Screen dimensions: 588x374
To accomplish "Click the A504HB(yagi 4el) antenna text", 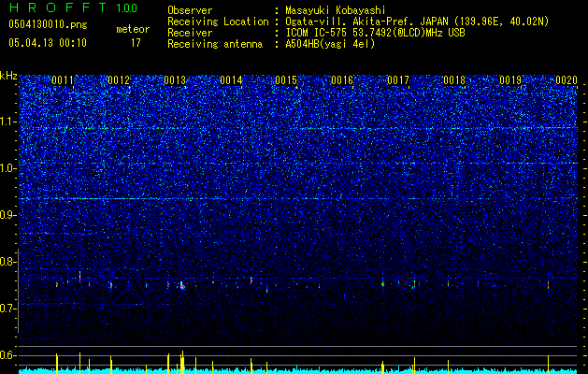I will tap(330, 44).
